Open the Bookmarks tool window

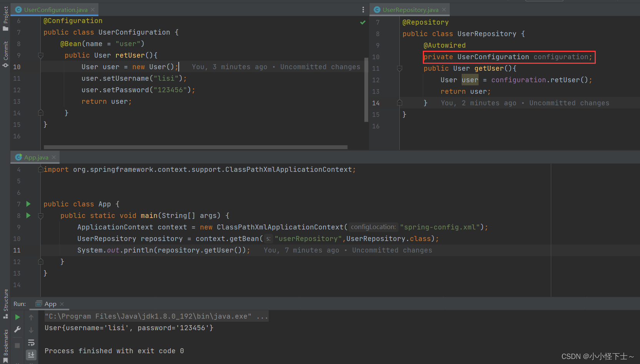[x=5, y=345]
